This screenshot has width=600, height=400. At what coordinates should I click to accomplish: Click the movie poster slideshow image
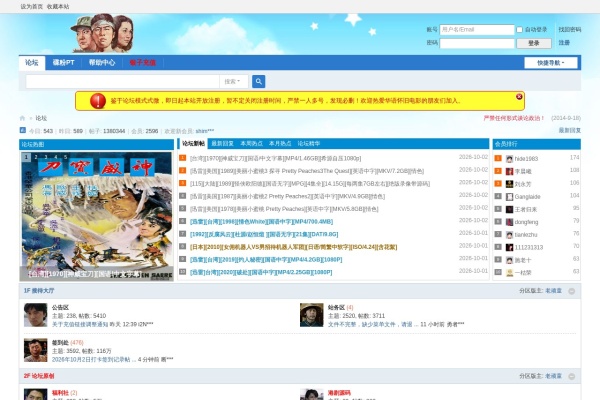(x=97, y=216)
